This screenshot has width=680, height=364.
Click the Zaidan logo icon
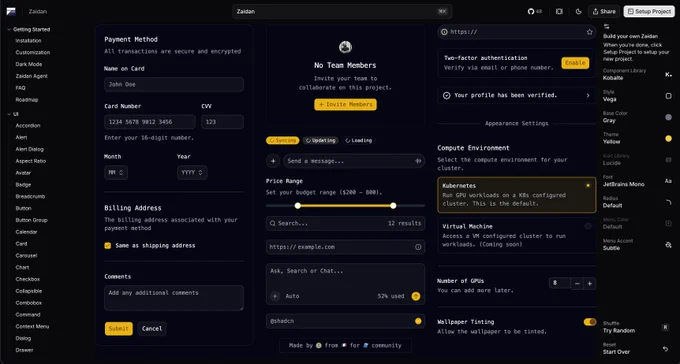click(11, 12)
